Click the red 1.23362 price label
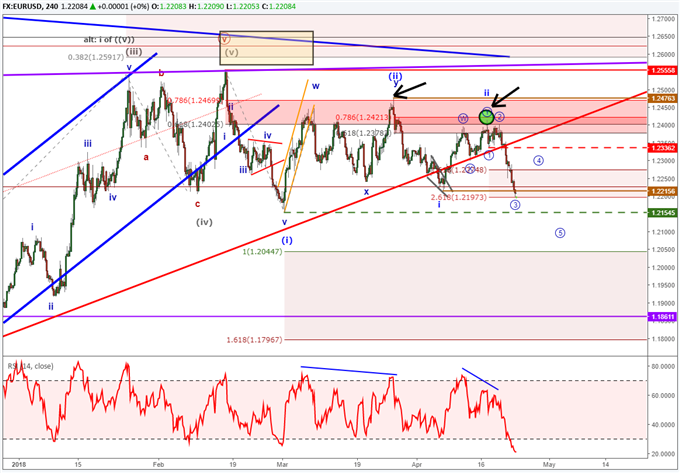 coord(662,148)
